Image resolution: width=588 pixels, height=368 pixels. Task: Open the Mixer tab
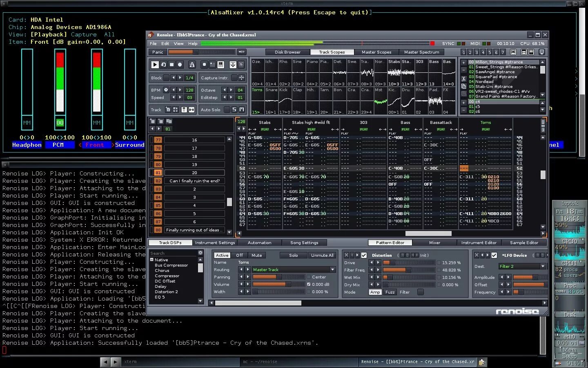click(434, 242)
